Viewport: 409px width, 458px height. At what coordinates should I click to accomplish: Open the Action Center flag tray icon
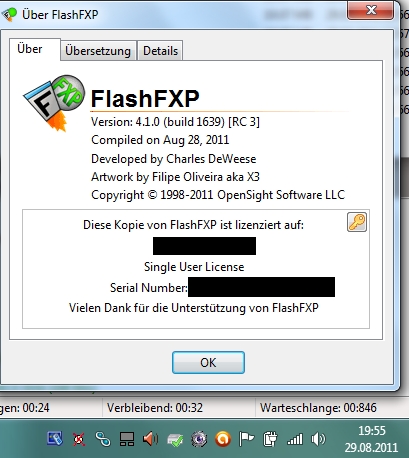click(x=246, y=439)
